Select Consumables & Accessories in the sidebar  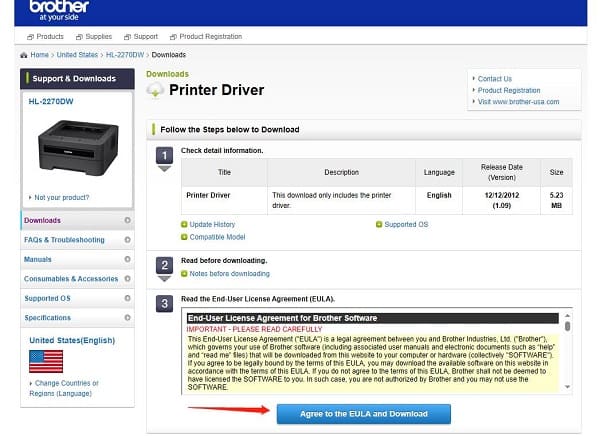point(77,279)
